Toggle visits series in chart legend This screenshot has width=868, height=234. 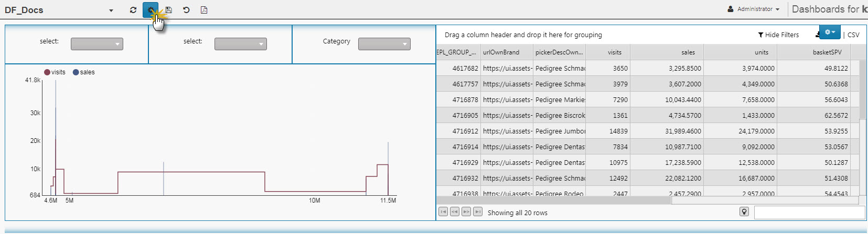point(55,72)
